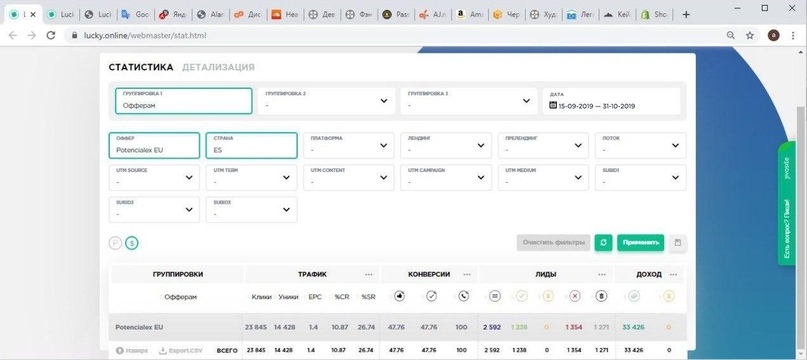Switch currency to dollars toggle
The image size is (807, 360).
(132, 243)
